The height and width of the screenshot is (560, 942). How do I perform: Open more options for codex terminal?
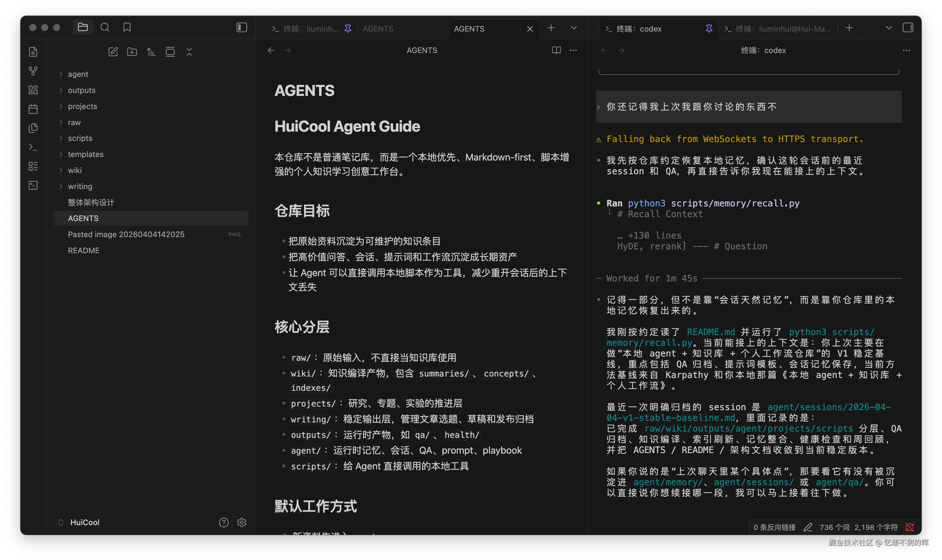[906, 50]
